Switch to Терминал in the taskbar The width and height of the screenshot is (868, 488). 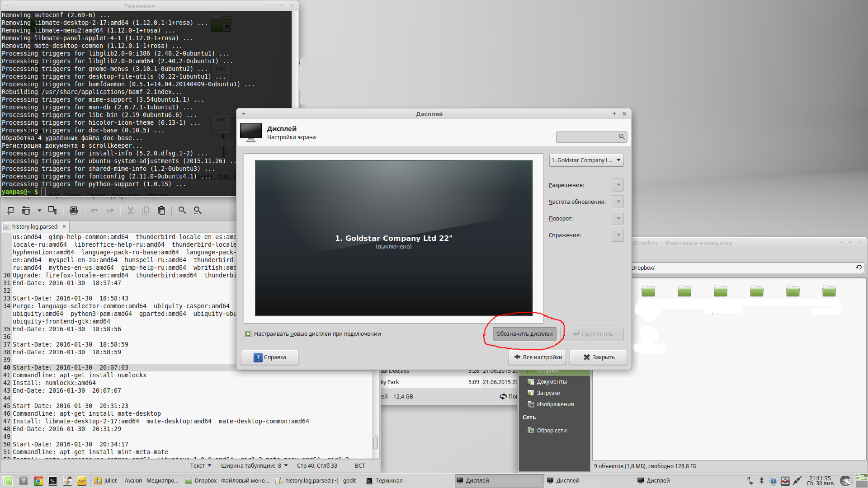[x=384, y=481]
